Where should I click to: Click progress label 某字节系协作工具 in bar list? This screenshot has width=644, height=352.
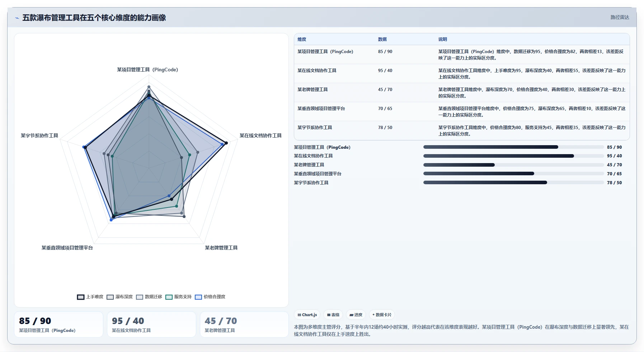pos(311,183)
